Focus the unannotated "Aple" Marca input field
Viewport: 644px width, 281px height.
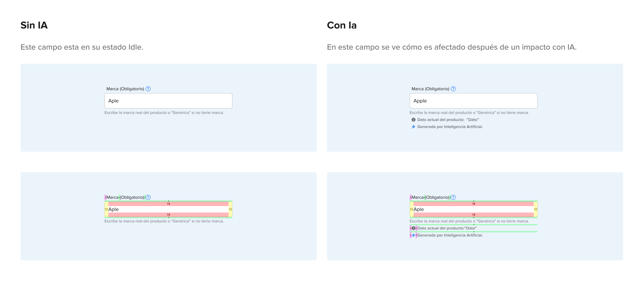point(168,101)
